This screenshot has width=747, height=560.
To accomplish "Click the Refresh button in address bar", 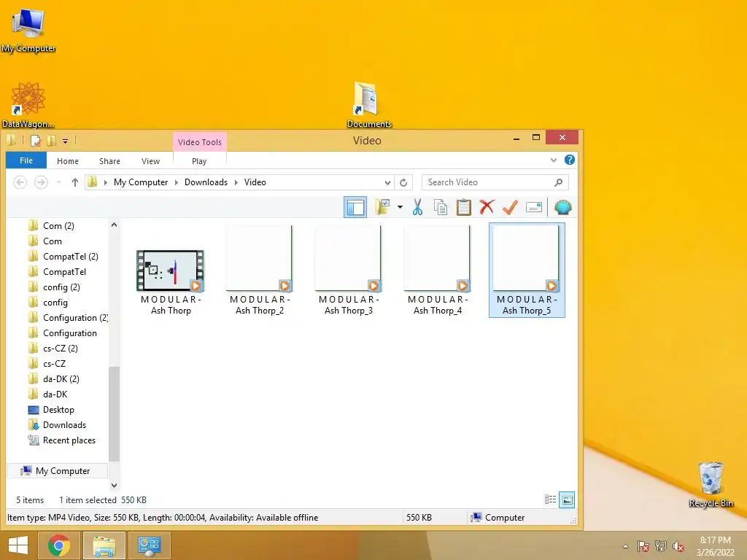I will tap(403, 182).
